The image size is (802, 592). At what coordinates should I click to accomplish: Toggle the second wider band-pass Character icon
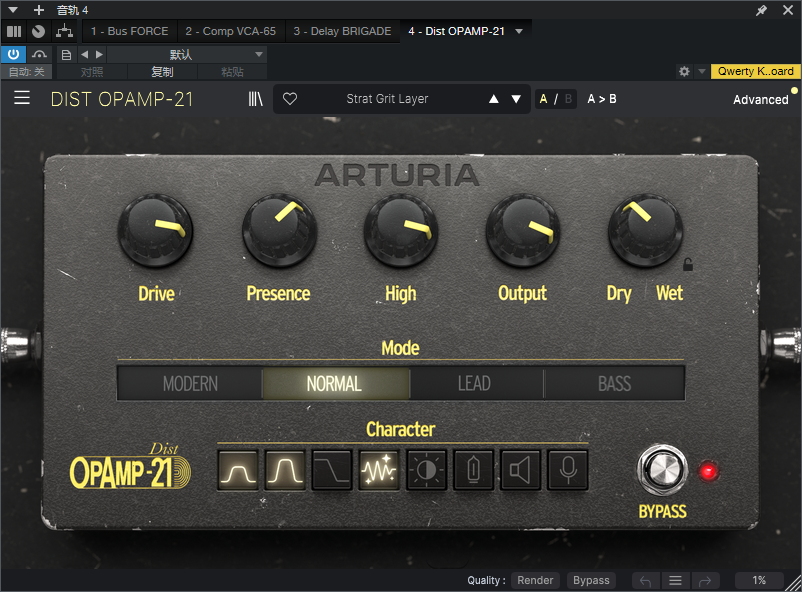[x=285, y=470]
